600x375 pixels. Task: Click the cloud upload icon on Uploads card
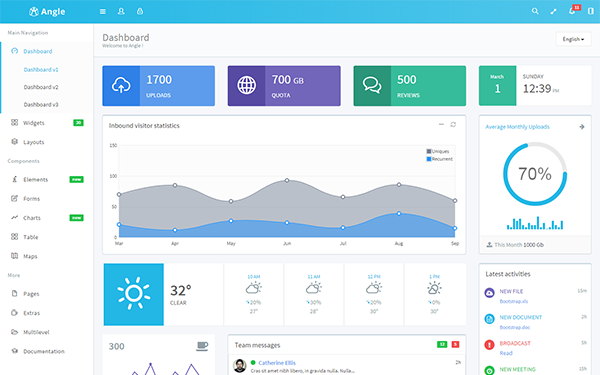(x=121, y=86)
